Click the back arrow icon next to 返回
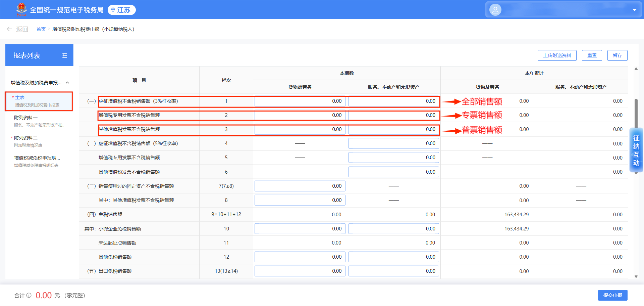The height and width of the screenshot is (306, 644). click(9, 29)
